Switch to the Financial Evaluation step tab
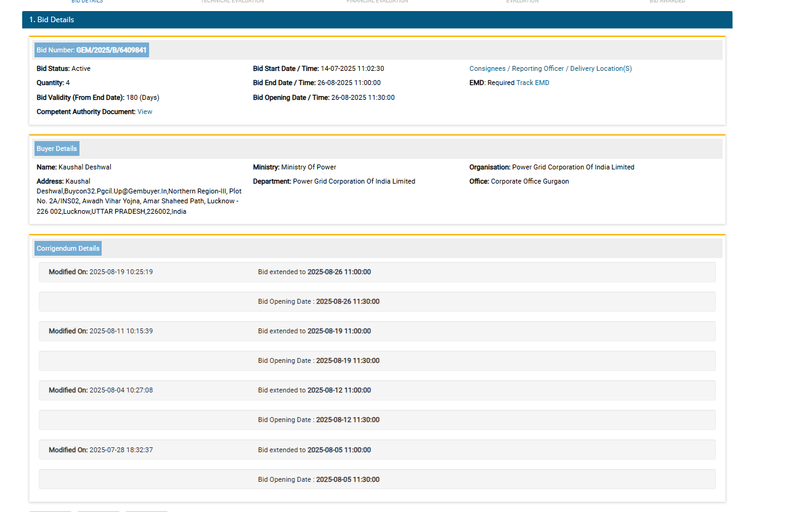812x512 pixels. 377,2
